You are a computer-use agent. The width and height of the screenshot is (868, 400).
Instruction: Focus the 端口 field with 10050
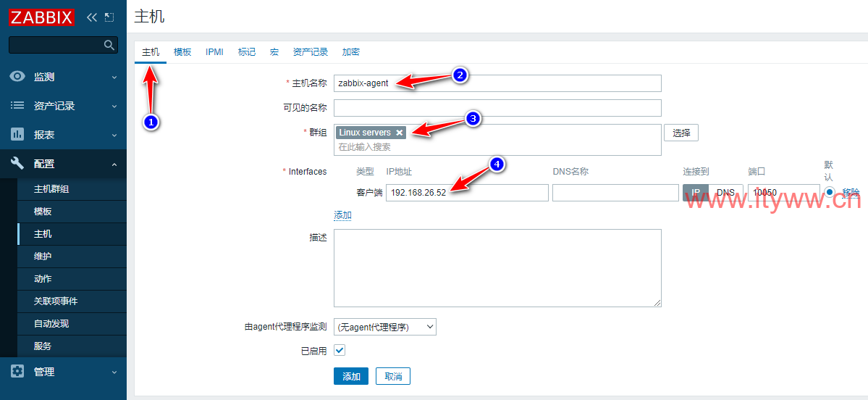point(783,192)
